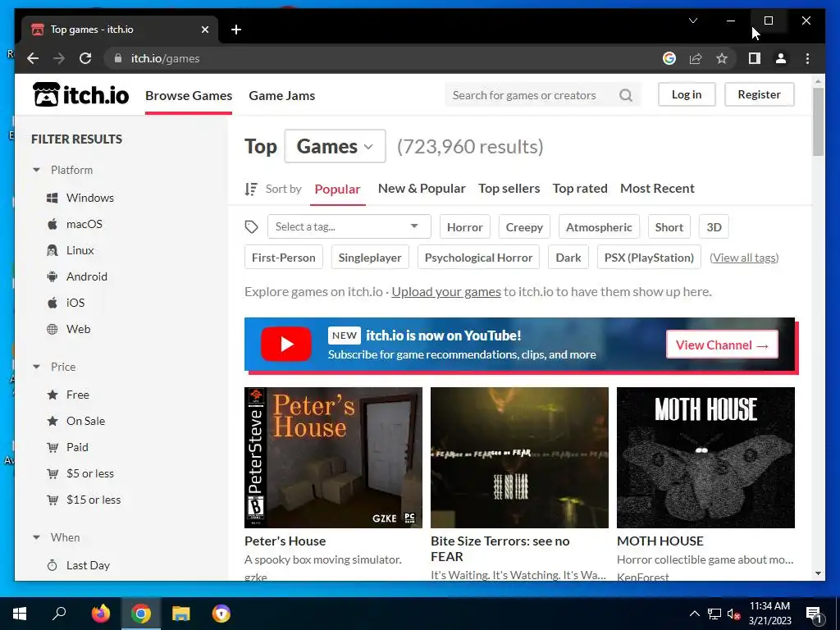This screenshot has height=630, width=840.
Task: Open Firefox from the taskbar
Action: pyautogui.click(x=101, y=614)
